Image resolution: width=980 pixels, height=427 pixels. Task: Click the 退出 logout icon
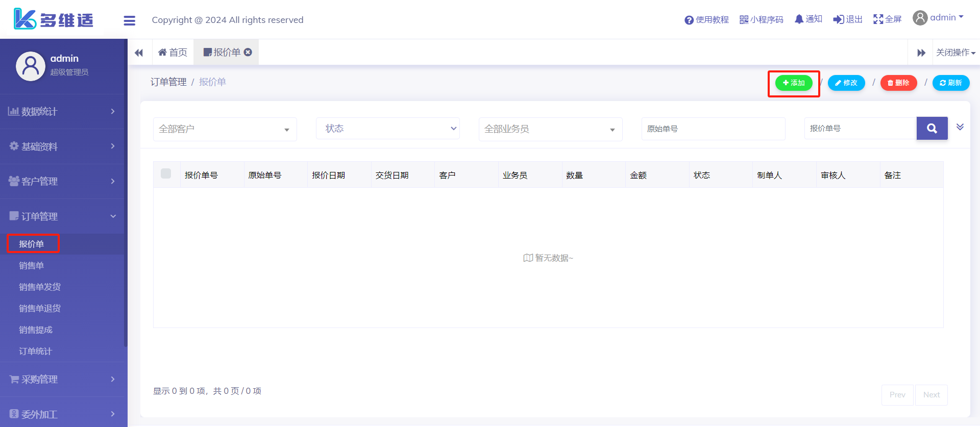tap(838, 19)
